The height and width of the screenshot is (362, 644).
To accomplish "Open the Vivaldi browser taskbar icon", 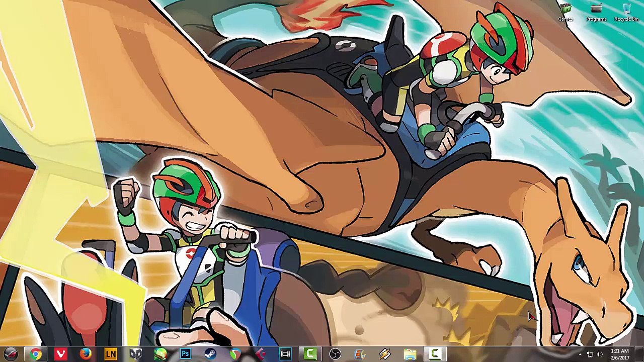I will [x=61, y=354].
